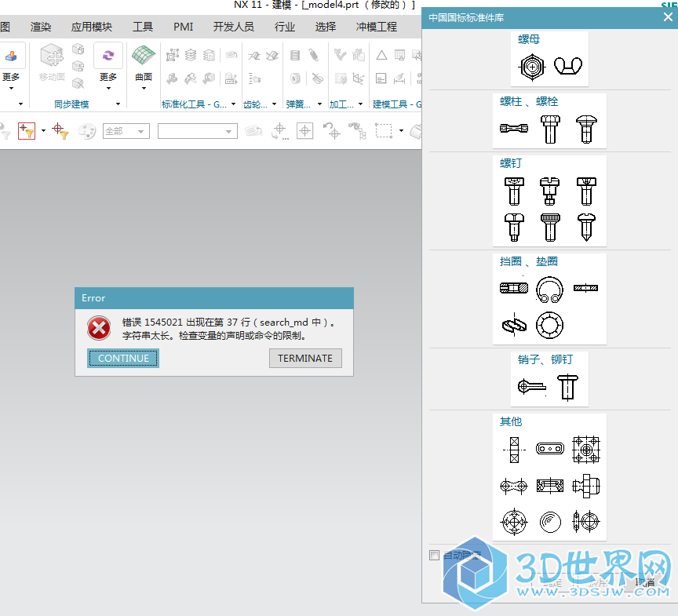Click the selection filter funnel icon
Screen dimensions: 678x616
(27, 131)
